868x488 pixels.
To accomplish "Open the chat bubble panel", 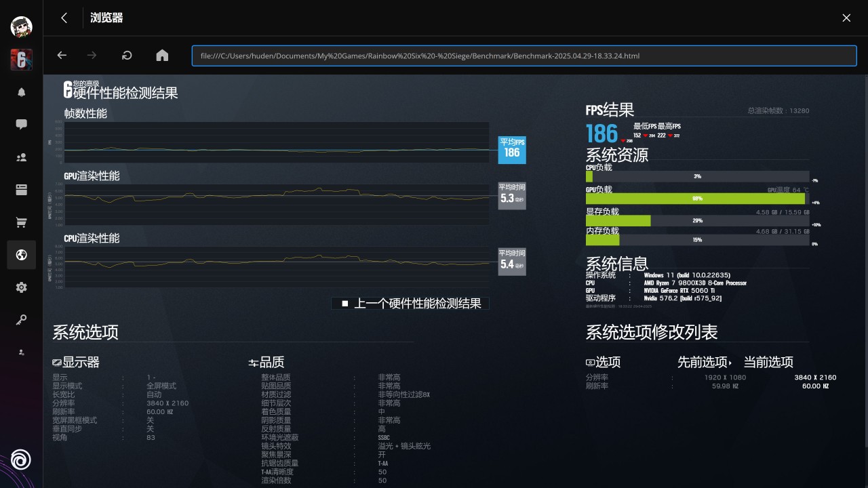I will pos(21,125).
